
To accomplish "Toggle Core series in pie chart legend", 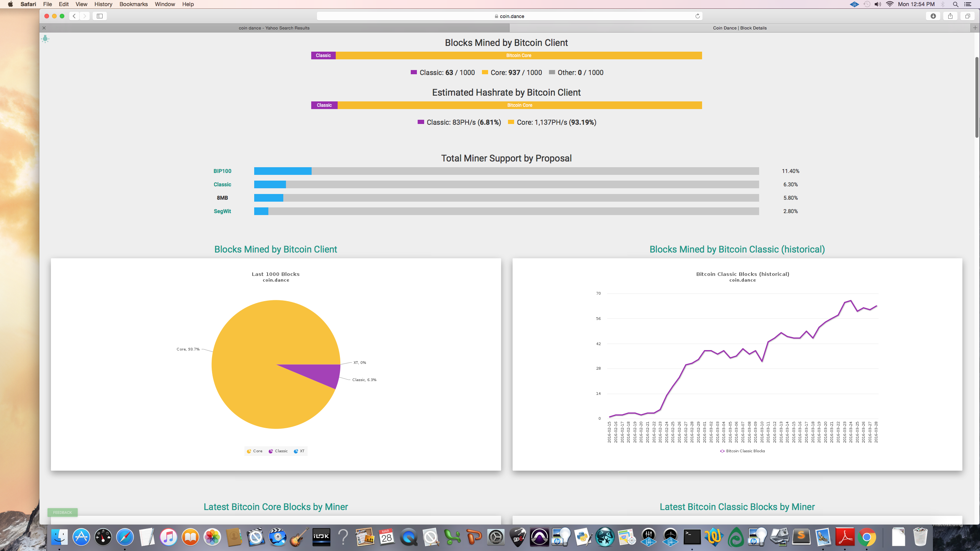I will 255,451.
